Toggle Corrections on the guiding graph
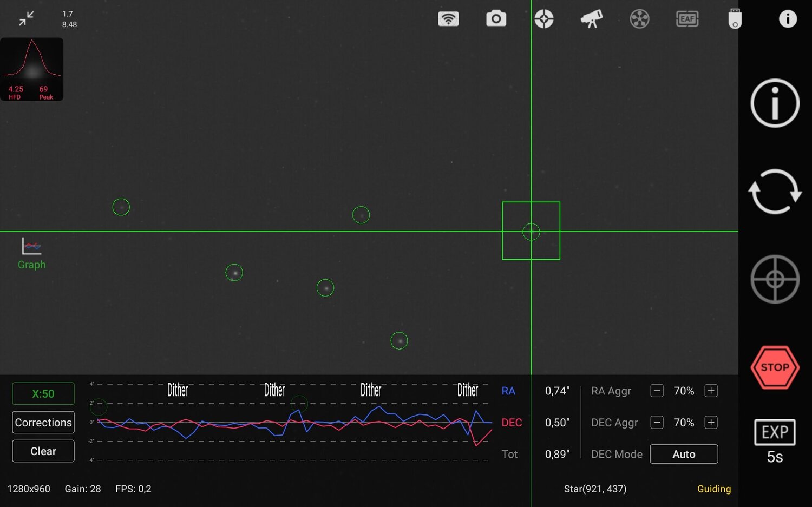 (x=43, y=422)
